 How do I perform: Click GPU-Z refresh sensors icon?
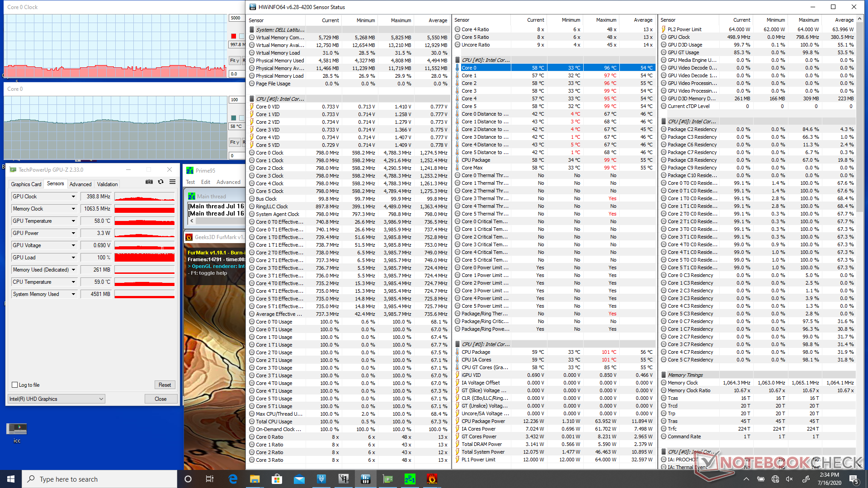tap(160, 182)
